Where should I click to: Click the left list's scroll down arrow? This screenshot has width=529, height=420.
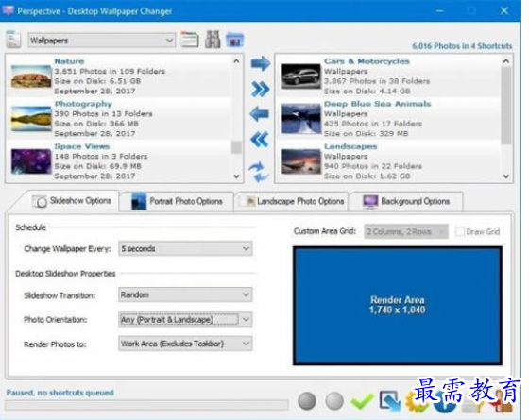[x=236, y=176]
